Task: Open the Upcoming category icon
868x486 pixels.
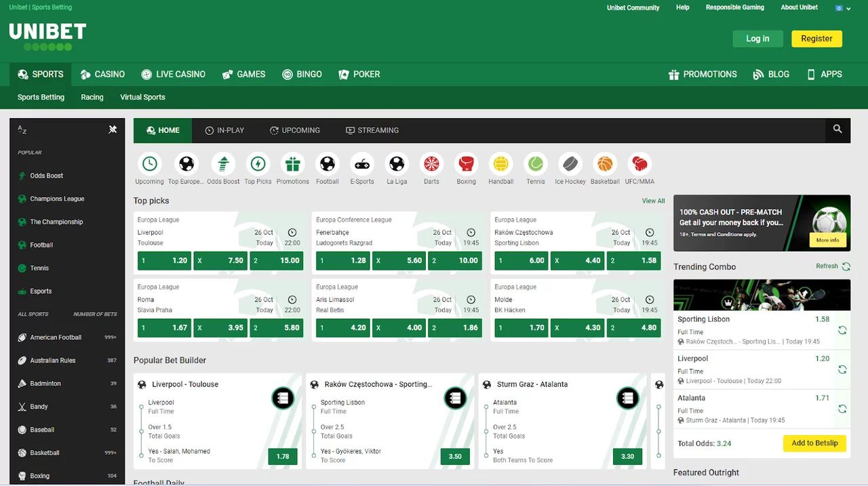Action: pyautogui.click(x=149, y=163)
